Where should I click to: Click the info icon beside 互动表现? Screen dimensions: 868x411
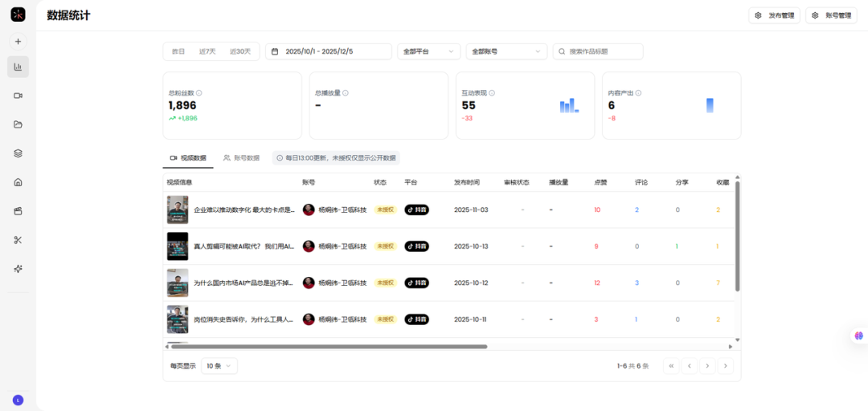tap(492, 93)
